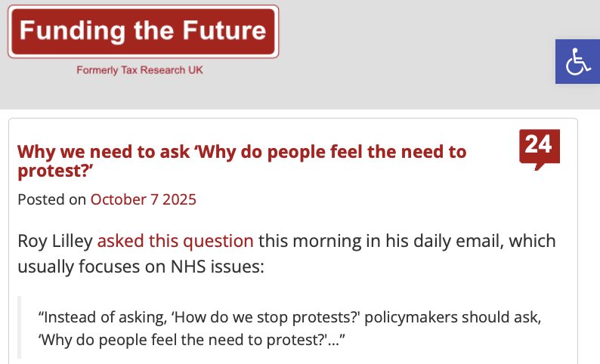Follow the October 7 2025 date link
Viewport: 600px width, 364px height.
(143, 199)
